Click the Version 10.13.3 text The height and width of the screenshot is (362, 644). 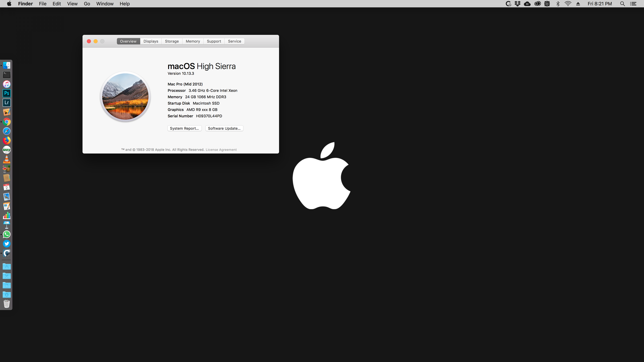pyautogui.click(x=181, y=73)
